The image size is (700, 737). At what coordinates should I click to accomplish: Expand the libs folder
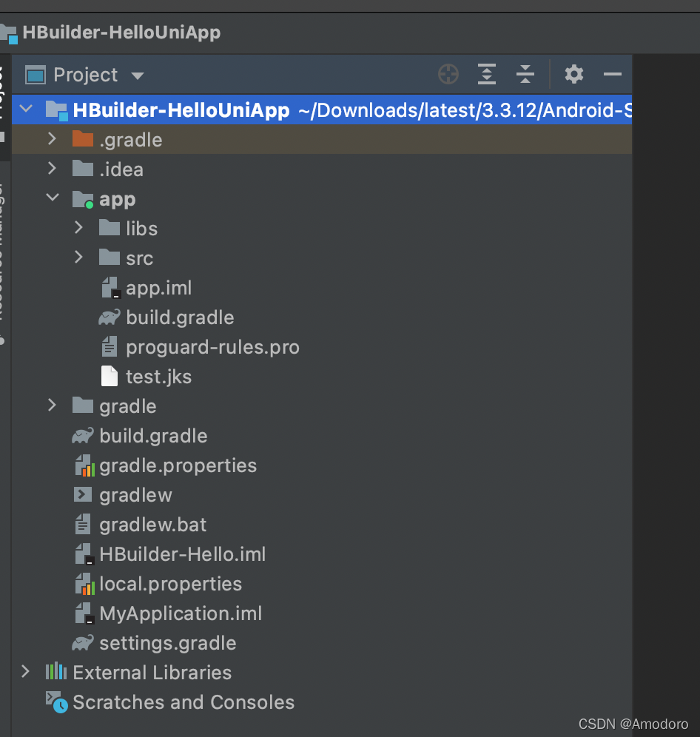click(x=78, y=227)
